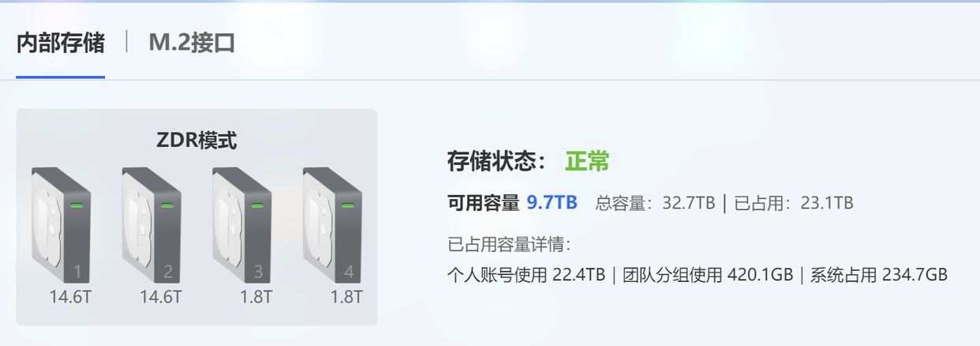Click the 1.8T label under disk 4
The image size is (980, 346).
point(346,297)
